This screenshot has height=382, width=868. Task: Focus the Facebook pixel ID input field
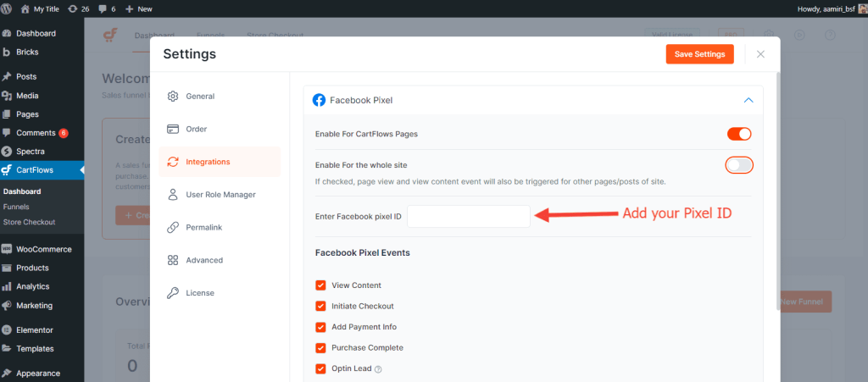pos(468,216)
